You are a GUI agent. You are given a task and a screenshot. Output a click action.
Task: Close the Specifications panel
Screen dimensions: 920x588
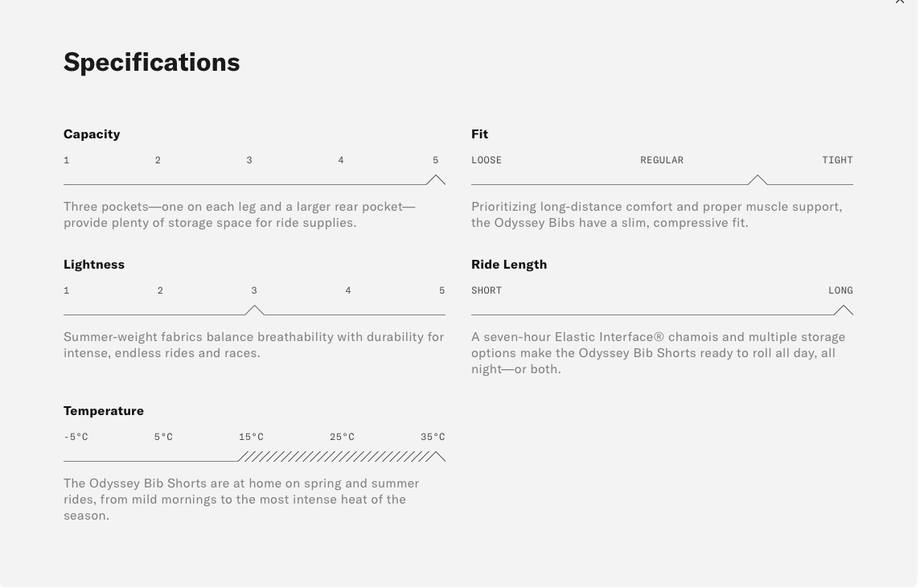pos(900,2)
